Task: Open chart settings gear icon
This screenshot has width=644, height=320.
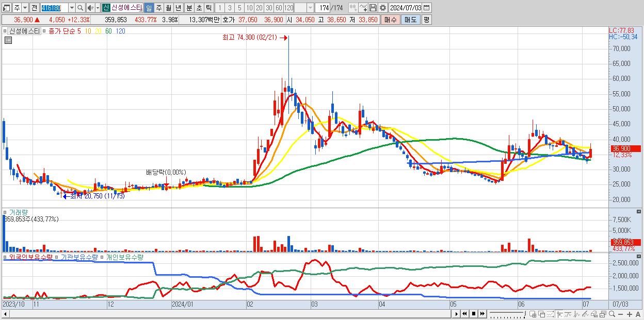Action: point(382,8)
